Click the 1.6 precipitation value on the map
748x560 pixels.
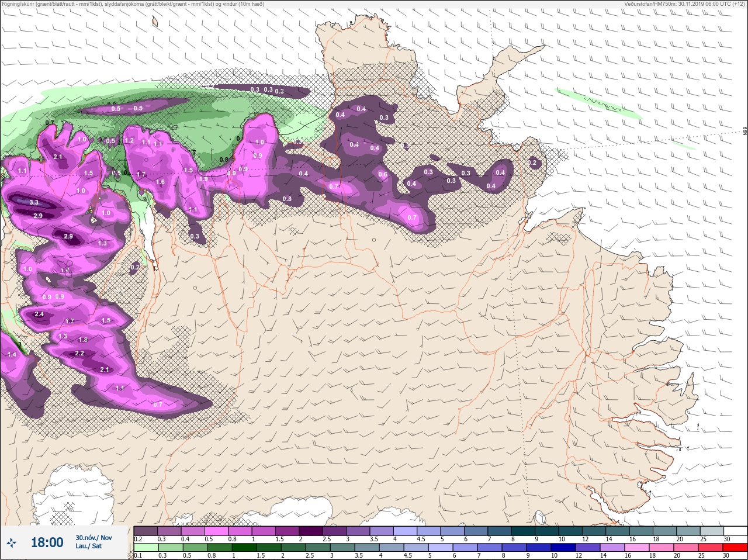tap(160, 182)
